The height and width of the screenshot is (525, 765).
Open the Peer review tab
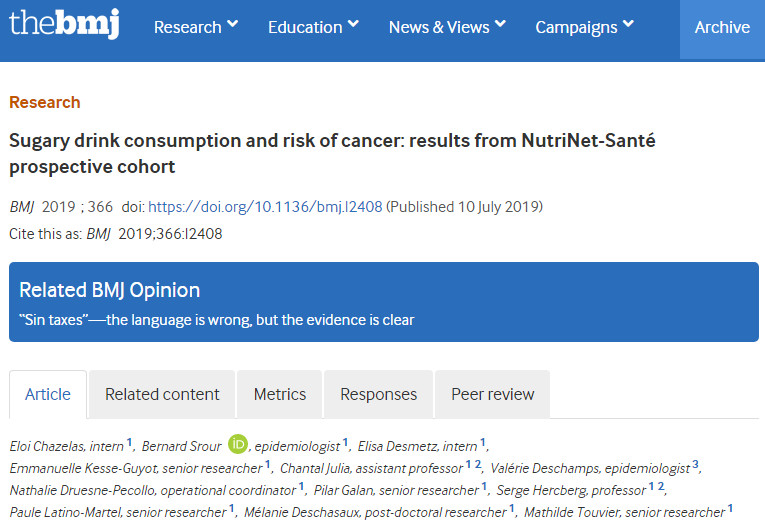pos(493,394)
